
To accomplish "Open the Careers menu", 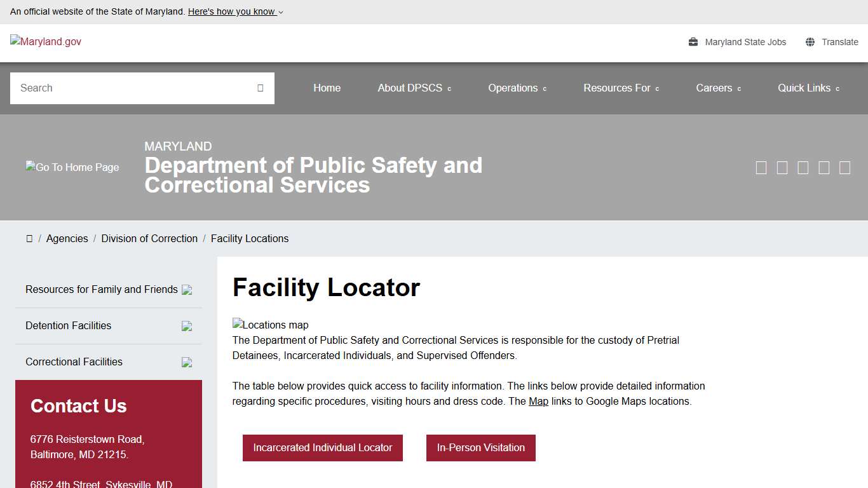I will 718,88.
